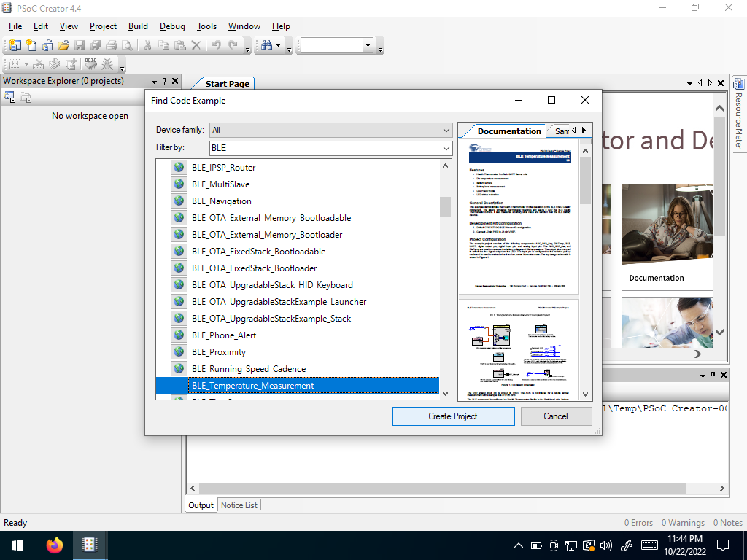Open the Output panel options dropdown
Screen dimensions: 747x560
coord(703,376)
